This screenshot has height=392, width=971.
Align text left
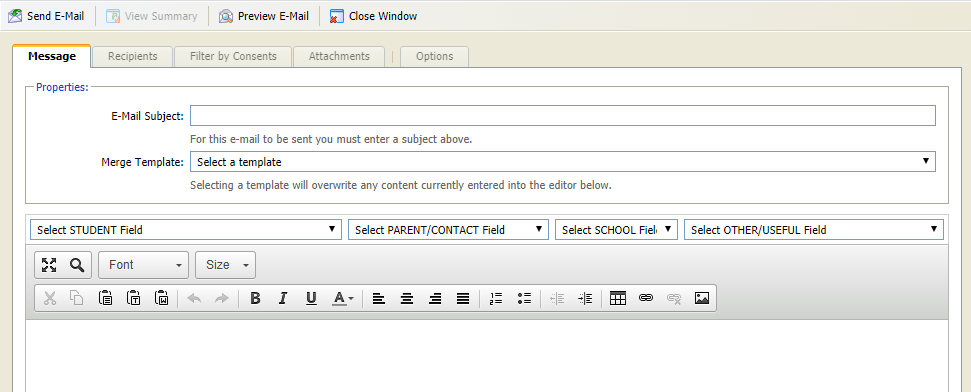tap(378, 298)
